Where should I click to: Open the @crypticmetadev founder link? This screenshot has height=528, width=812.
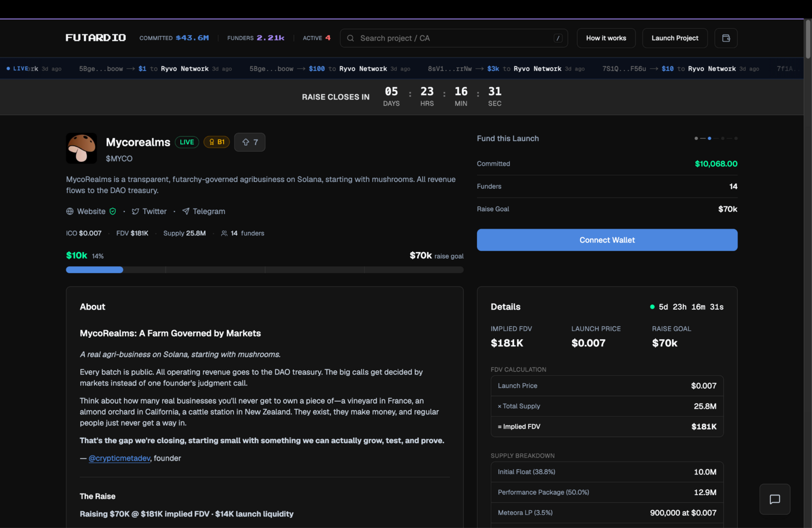pyautogui.click(x=120, y=458)
